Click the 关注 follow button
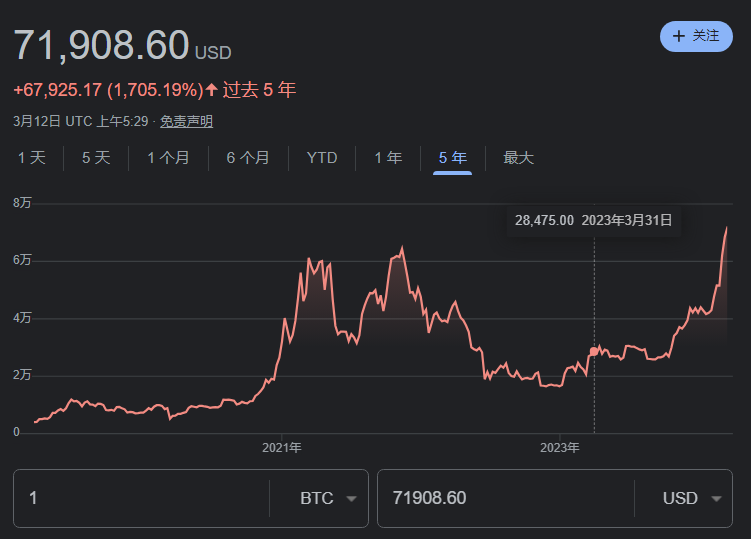The height and width of the screenshot is (539, 751). click(696, 36)
